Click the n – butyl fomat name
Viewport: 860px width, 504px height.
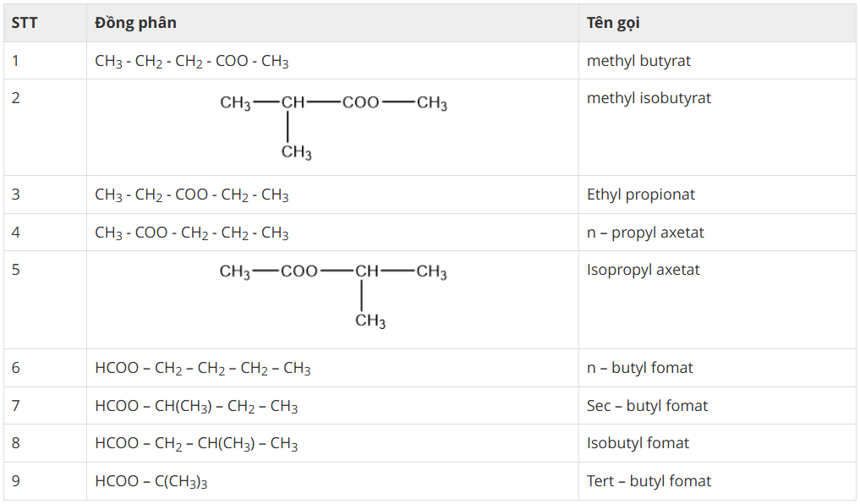(639, 368)
